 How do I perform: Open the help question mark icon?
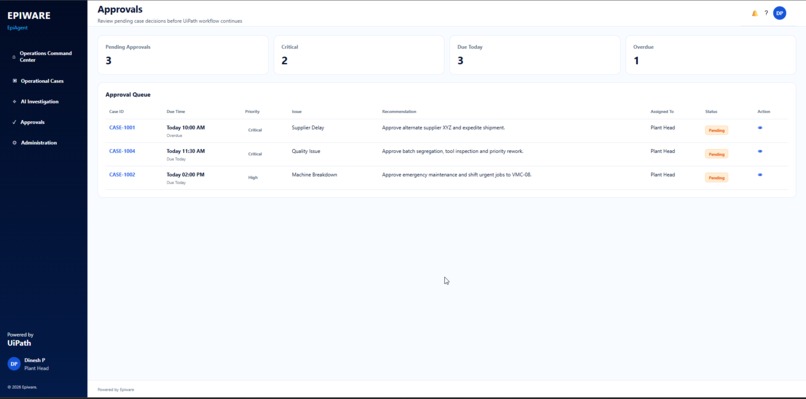coord(766,13)
